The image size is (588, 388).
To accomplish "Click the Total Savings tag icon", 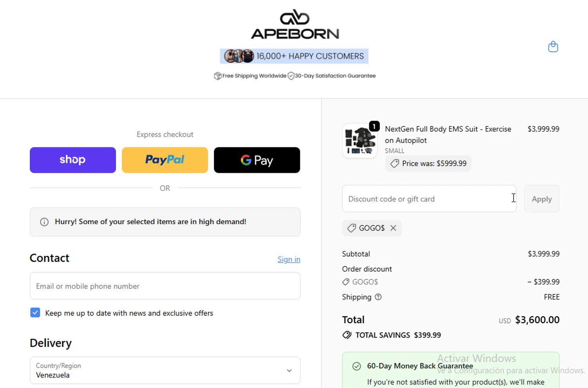I will point(347,335).
